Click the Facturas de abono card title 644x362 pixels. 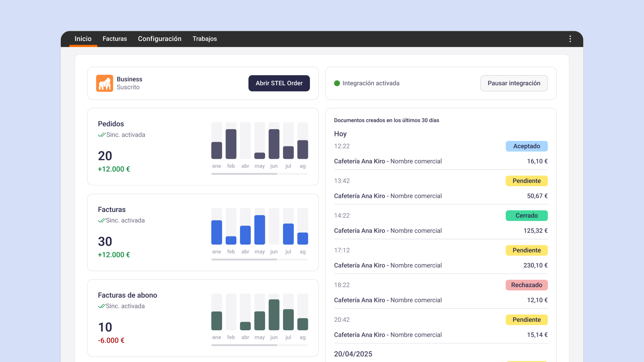[128, 295]
